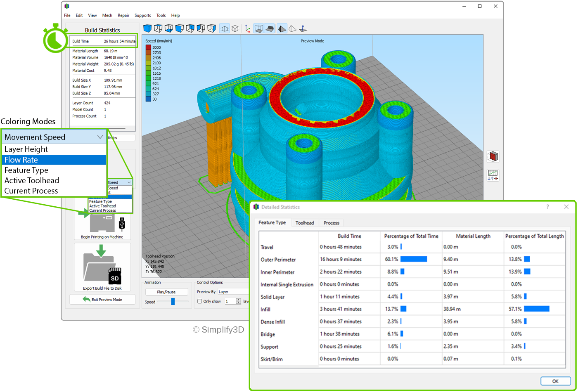Image resolution: width=578 pixels, height=392 pixels.
Task: Switch to the Process tab
Action: click(332, 223)
